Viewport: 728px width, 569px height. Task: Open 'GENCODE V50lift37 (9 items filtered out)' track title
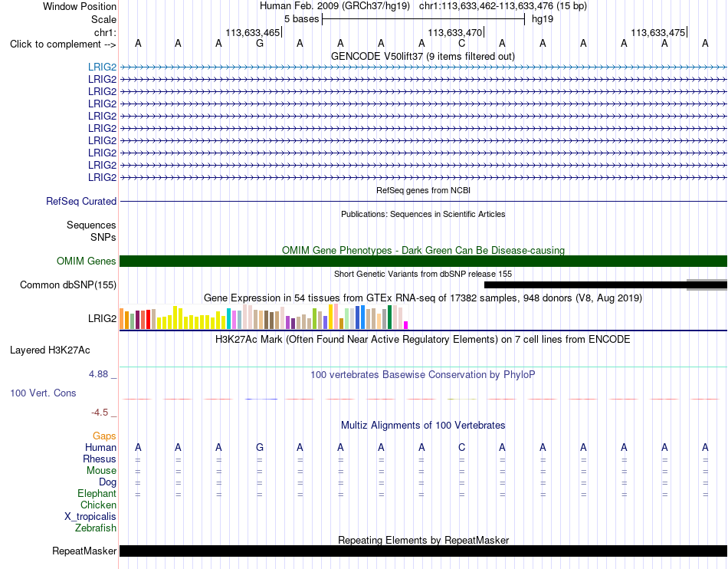pyautogui.click(x=422, y=57)
